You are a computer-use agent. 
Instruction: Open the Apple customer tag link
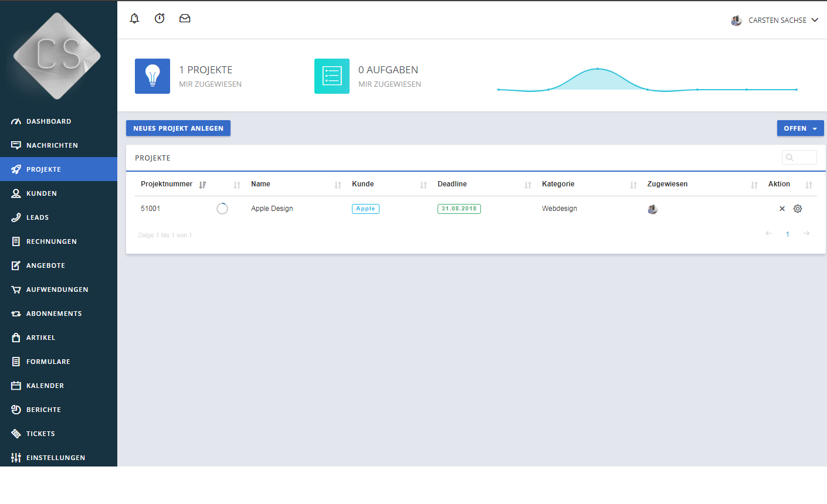tap(365, 209)
